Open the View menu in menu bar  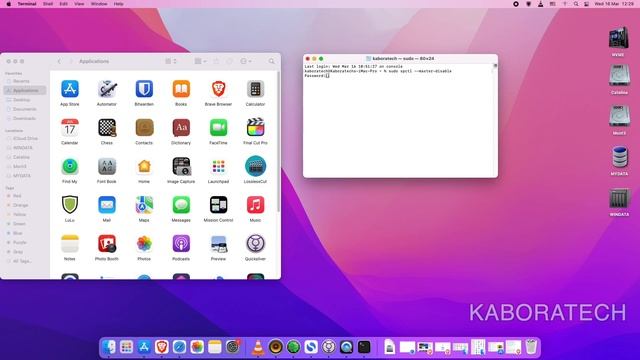pos(79,4)
